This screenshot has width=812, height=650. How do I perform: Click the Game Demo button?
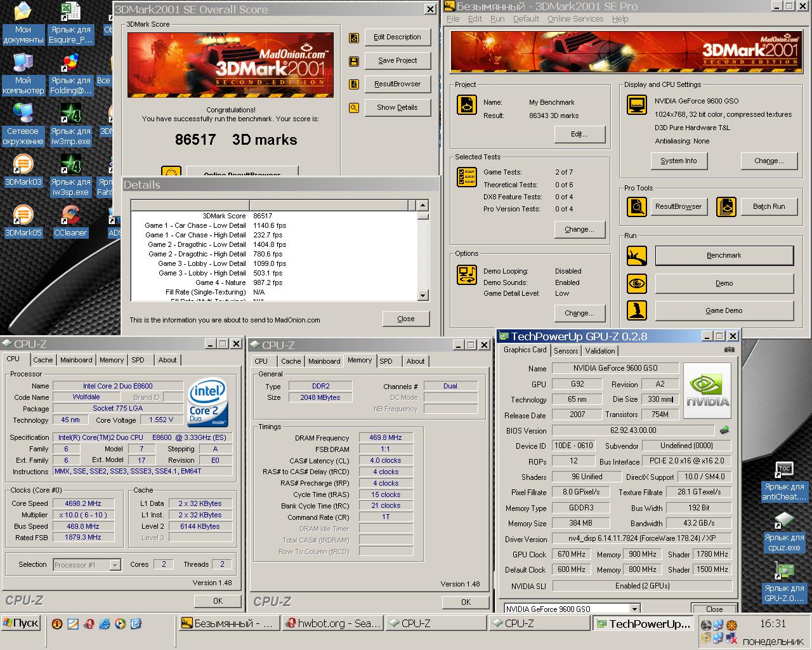coord(724,311)
